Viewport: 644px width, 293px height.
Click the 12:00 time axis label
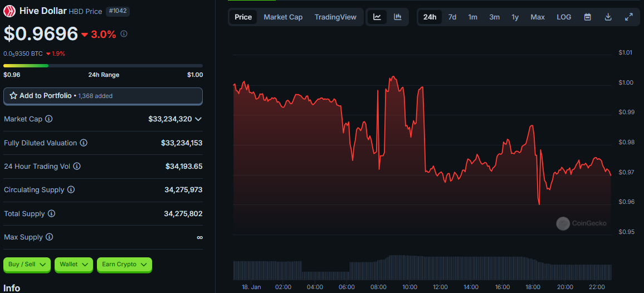click(x=440, y=287)
